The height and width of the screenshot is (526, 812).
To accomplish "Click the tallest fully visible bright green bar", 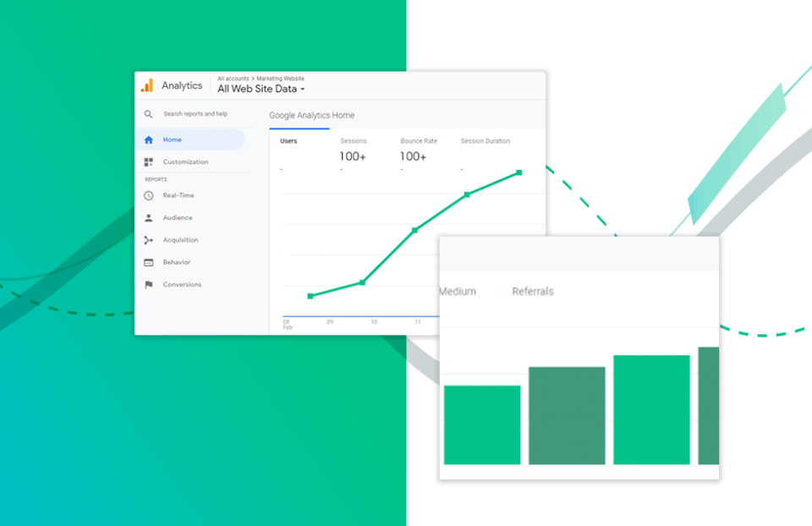I will pos(651,410).
